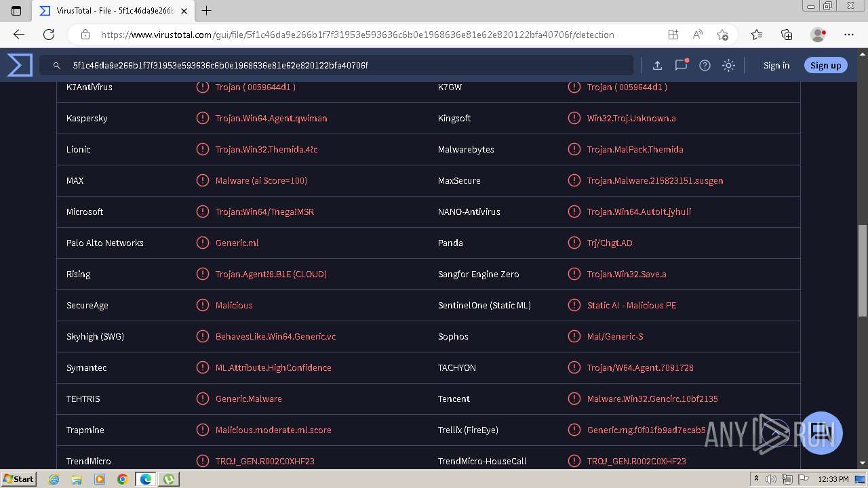Select the Malware (ai Score=100) text
The height and width of the screenshot is (488, 868).
point(261,180)
